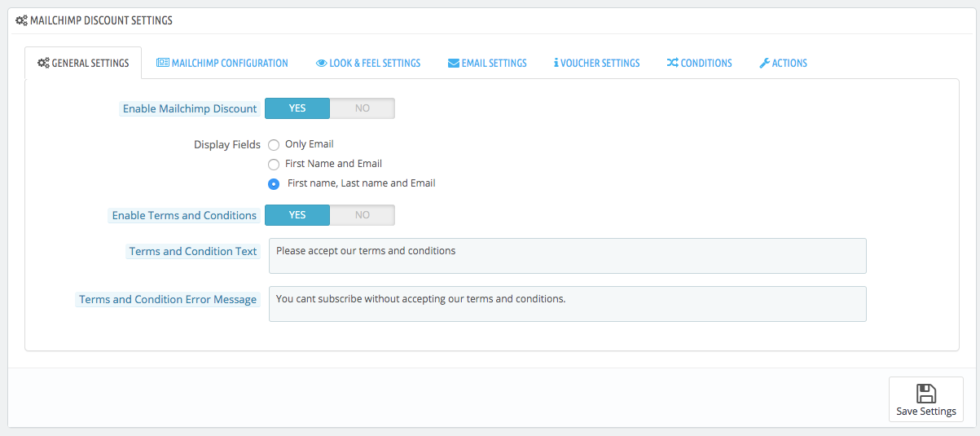Click the Display Fields label
This screenshot has width=980, height=436.
227,145
